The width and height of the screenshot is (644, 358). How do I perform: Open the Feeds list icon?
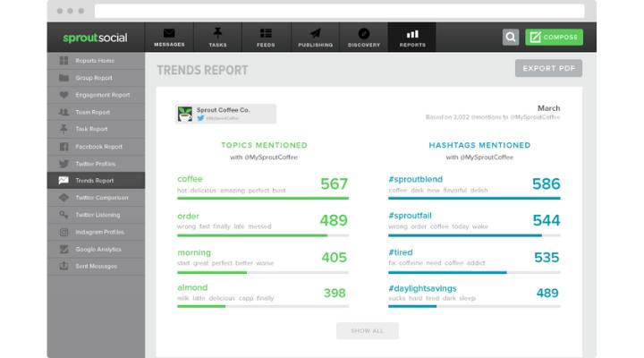[x=266, y=33]
